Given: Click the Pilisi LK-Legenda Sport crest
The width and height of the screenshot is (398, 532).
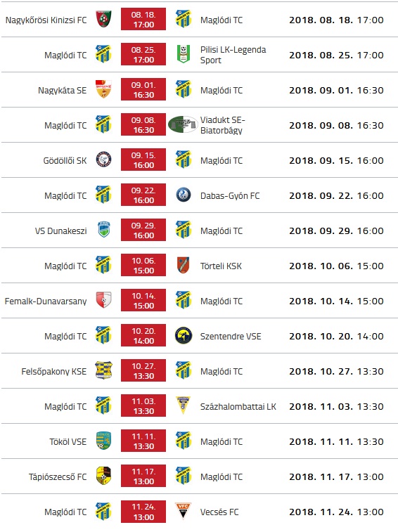Looking at the screenshot, I should coord(184,54).
